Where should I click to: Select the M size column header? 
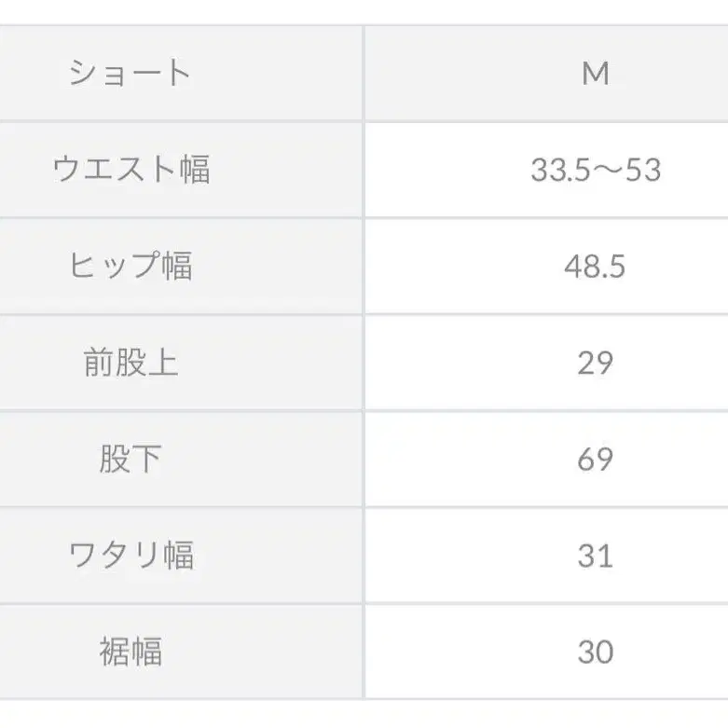(595, 73)
